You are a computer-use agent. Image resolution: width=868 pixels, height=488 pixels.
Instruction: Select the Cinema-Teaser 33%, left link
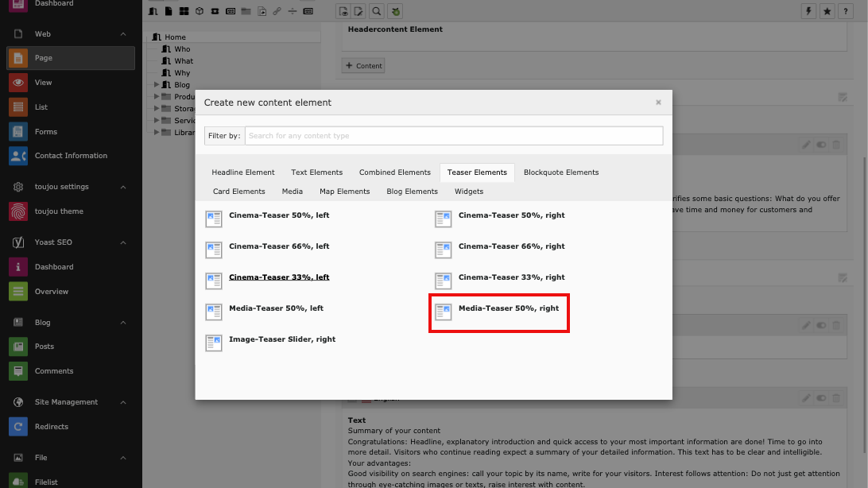tap(279, 277)
